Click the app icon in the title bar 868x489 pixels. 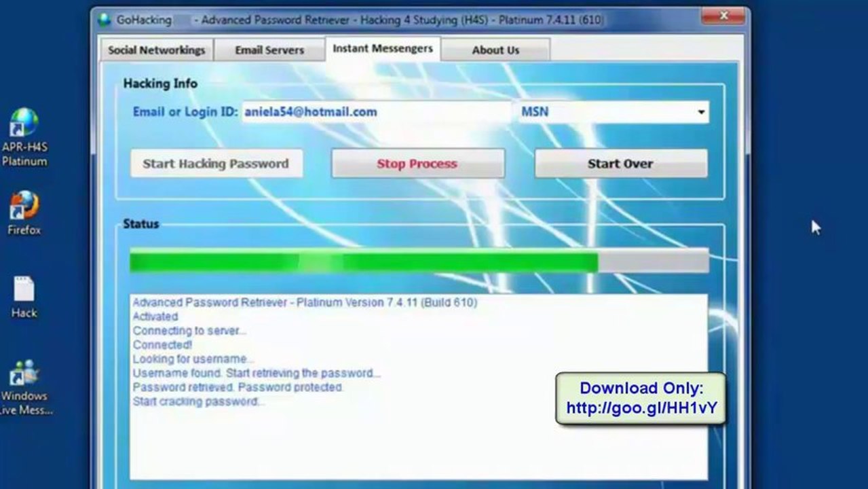[x=104, y=20]
